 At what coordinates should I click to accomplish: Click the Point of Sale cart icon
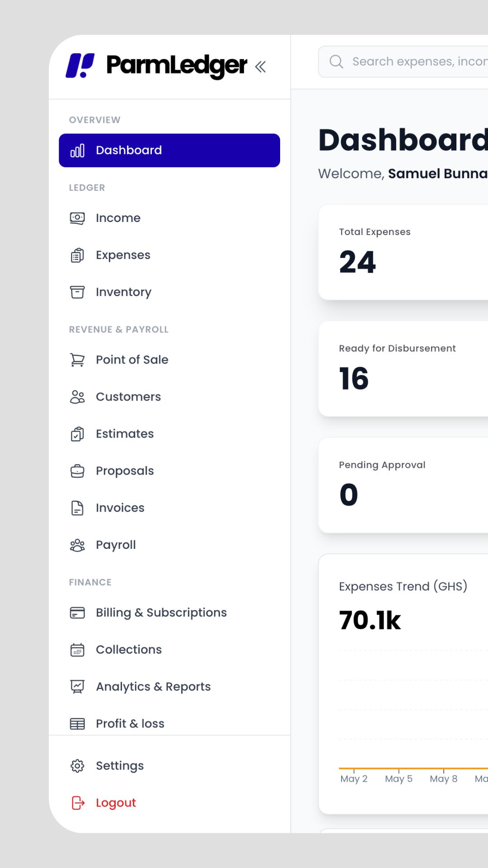pyautogui.click(x=77, y=360)
